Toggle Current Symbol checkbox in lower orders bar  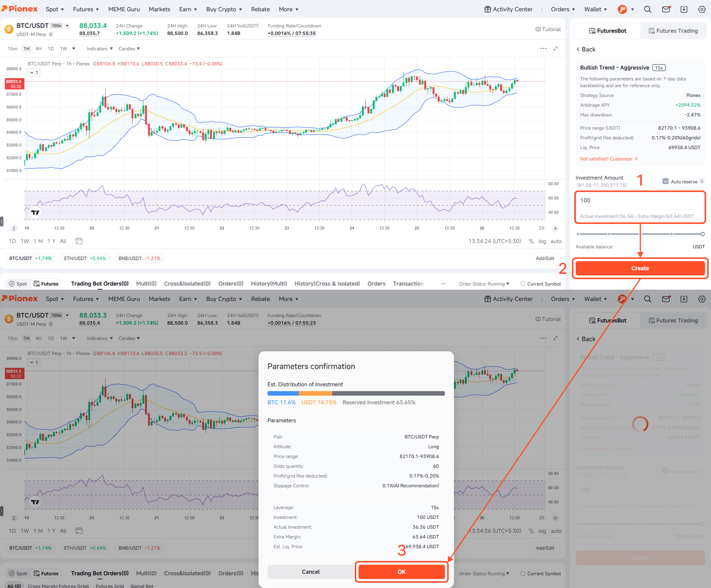(x=523, y=573)
